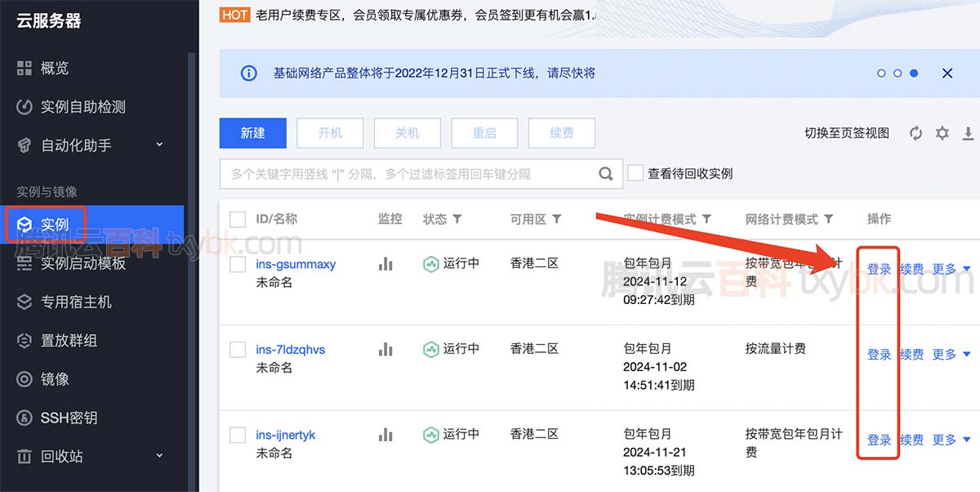
Task: Open 更多 dropdown for ins-7ldzqhvs
Action: pos(952,355)
